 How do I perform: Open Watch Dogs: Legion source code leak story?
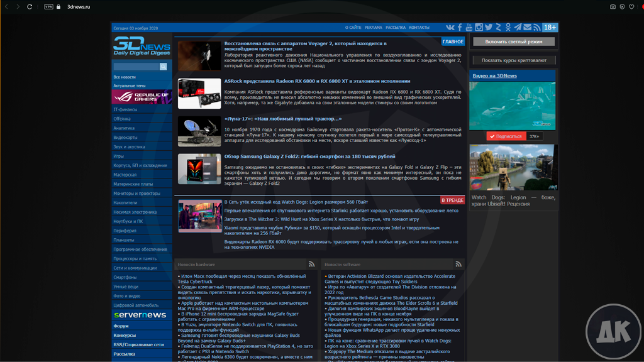coord(296,202)
